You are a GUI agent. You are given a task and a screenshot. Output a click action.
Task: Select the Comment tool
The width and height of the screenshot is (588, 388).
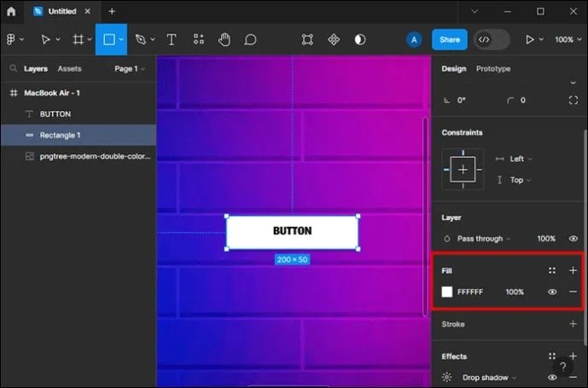pyautogui.click(x=250, y=39)
